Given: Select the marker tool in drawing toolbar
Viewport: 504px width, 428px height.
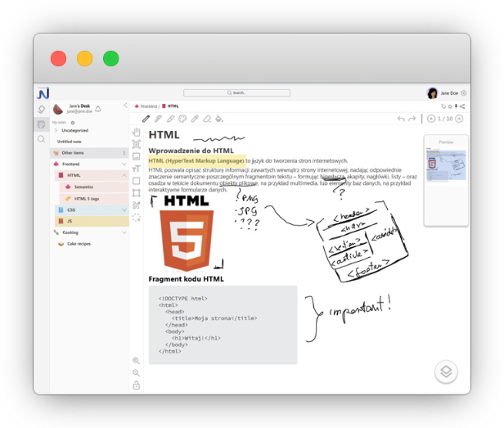Looking at the screenshot, I should tap(158, 119).
